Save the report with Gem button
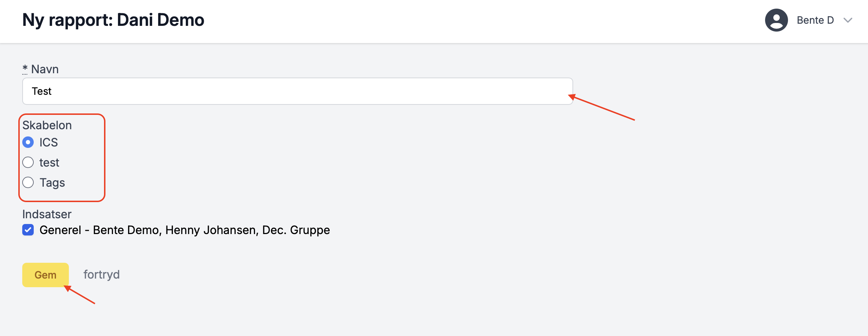The height and width of the screenshot is (336, 868). [46, 275]
